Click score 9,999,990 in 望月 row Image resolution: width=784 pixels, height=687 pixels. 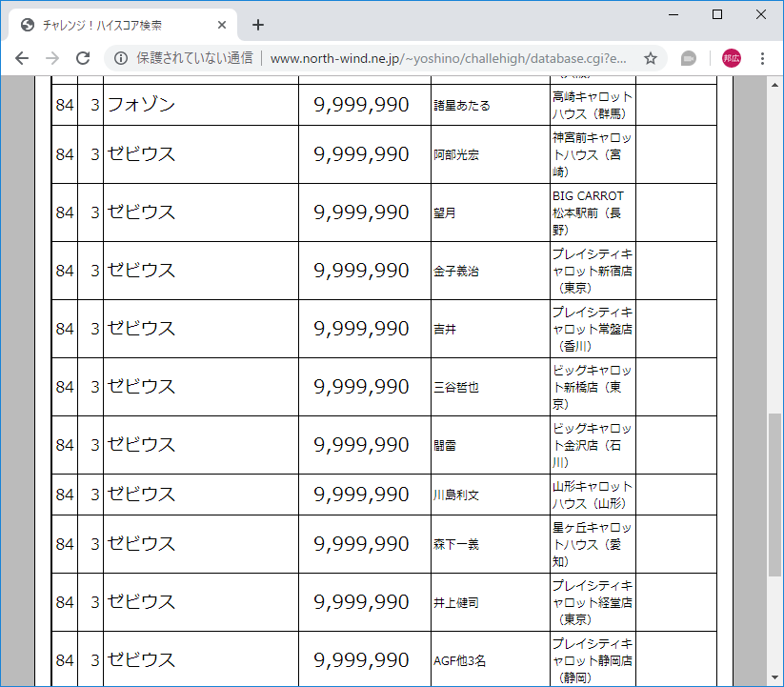pos(361,212)
